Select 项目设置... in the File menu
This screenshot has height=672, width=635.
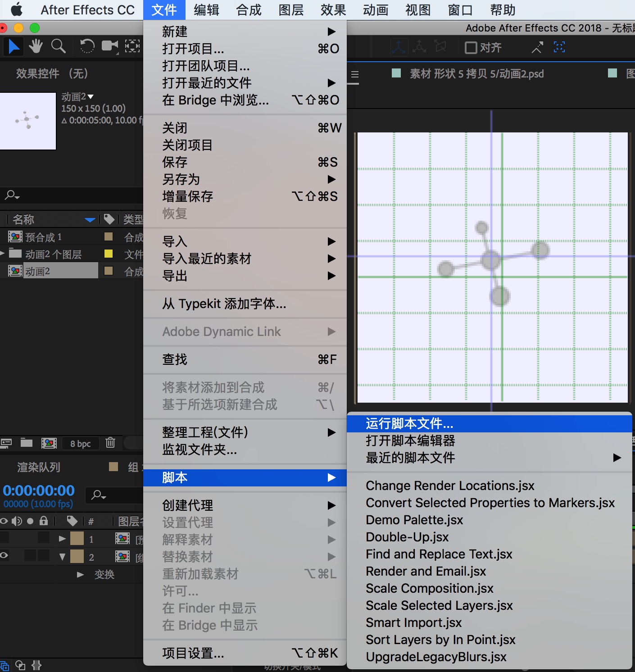pos(245,653)
